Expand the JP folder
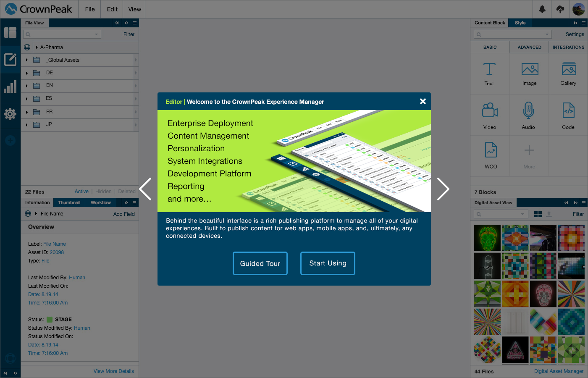 tap(27, 125)
